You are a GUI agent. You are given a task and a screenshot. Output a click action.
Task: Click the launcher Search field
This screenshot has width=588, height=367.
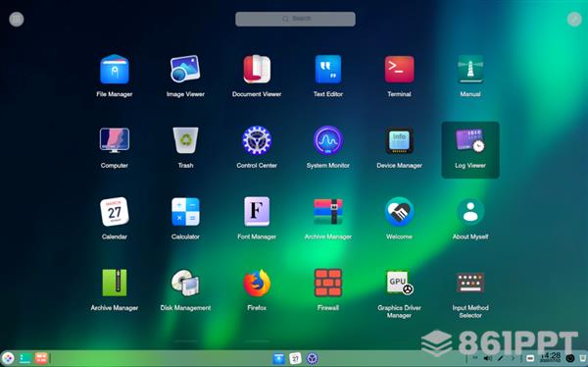[296, 19]
